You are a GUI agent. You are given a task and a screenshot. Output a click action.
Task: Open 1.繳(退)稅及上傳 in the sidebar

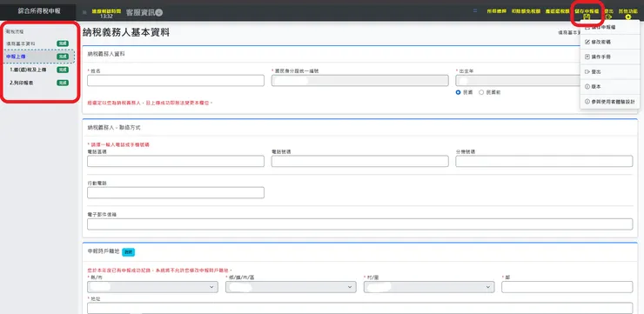point(28,70)
